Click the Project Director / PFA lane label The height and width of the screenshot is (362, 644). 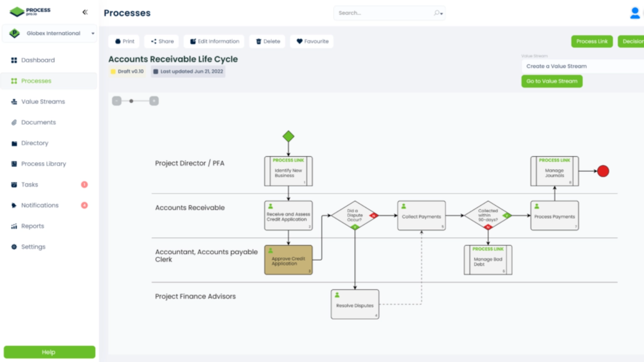190,163
